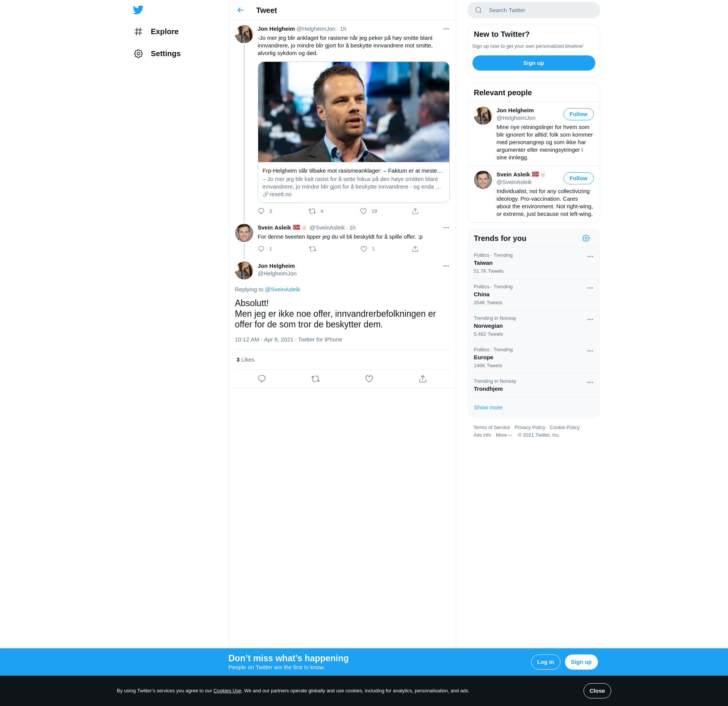The image size is (728, 706).
Task: Open more options on Svein Asleik's tweet
Action: [446, 228]
